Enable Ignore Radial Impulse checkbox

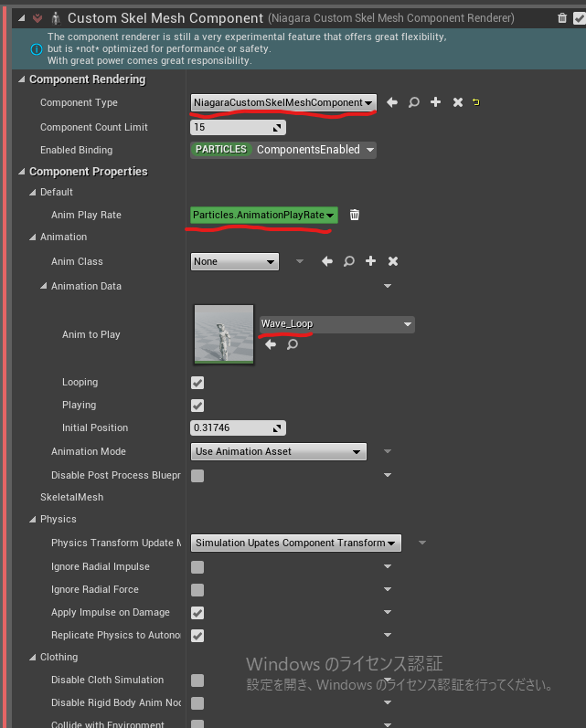click(x=197, y=567)
